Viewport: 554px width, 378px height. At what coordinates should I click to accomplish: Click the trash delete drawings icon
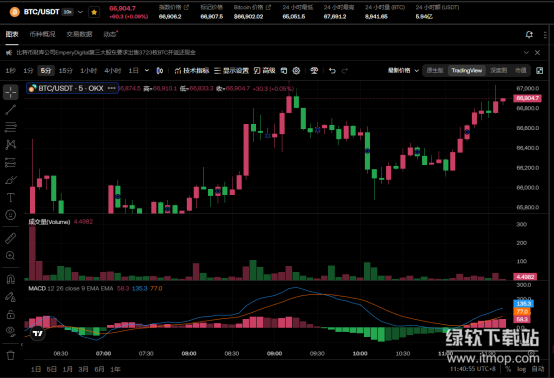click(x=11, y=355)
